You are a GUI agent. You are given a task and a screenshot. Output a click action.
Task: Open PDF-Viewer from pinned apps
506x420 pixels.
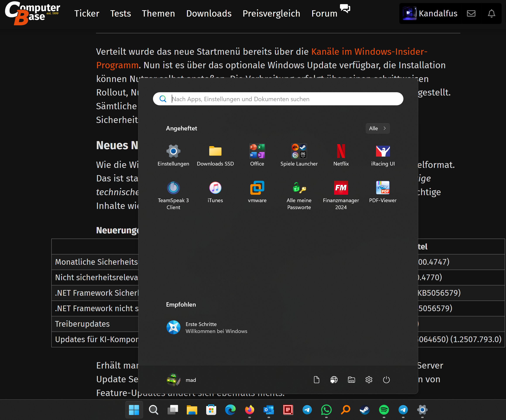(x=383, y=188)
